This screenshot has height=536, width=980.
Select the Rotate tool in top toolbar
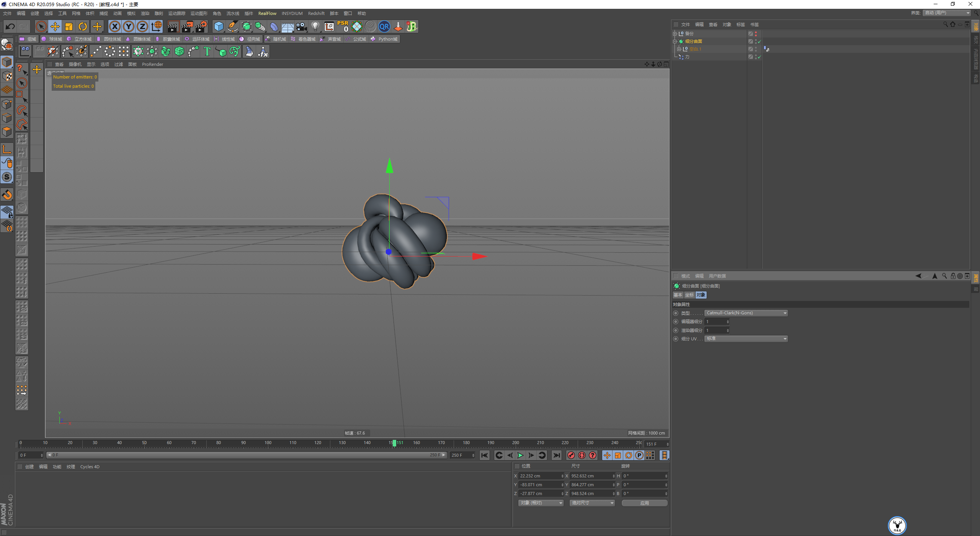pos(83,26)
